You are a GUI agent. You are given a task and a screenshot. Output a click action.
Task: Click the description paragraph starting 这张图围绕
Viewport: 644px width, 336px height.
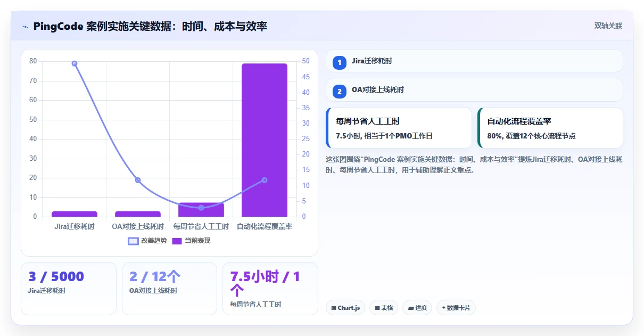474,165
